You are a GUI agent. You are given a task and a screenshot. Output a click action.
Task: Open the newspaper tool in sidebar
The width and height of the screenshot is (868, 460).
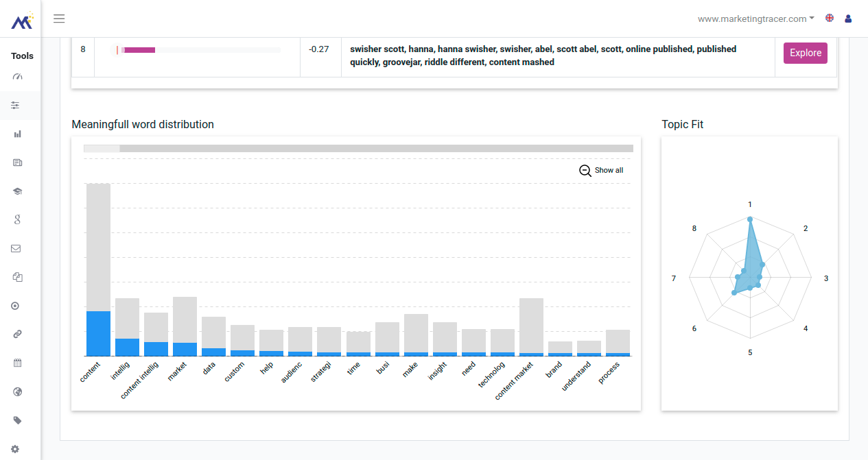tap(18, 162)
